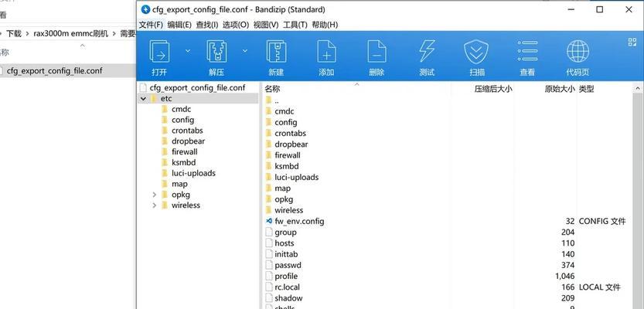Image resolution: width=644 pixels, height=309 pixels.
Task: Select cmdc folder in file list
Action: (285, 111)
